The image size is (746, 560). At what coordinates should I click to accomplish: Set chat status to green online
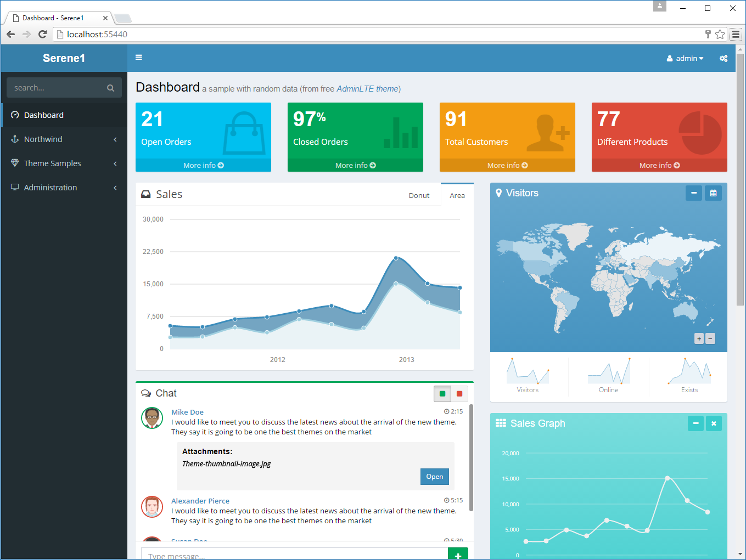coord(442,393)
